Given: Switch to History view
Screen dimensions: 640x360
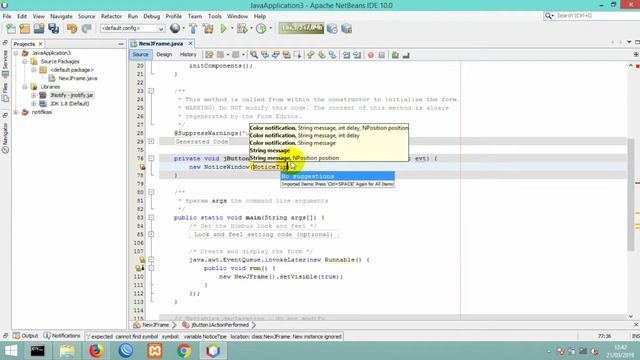Looking at the screenshot, I should click(188, 55).
